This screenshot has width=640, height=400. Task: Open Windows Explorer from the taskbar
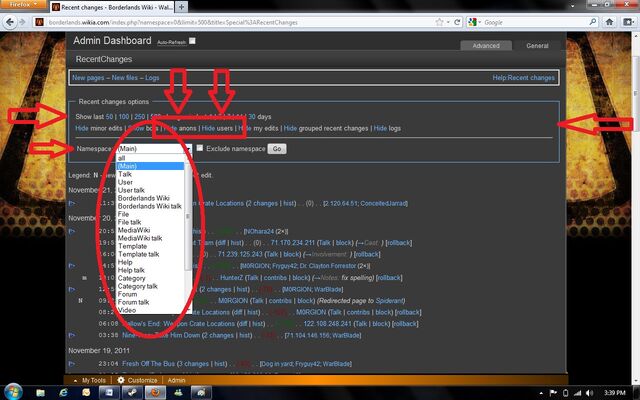pyautogui.click(x=40, y=393)
